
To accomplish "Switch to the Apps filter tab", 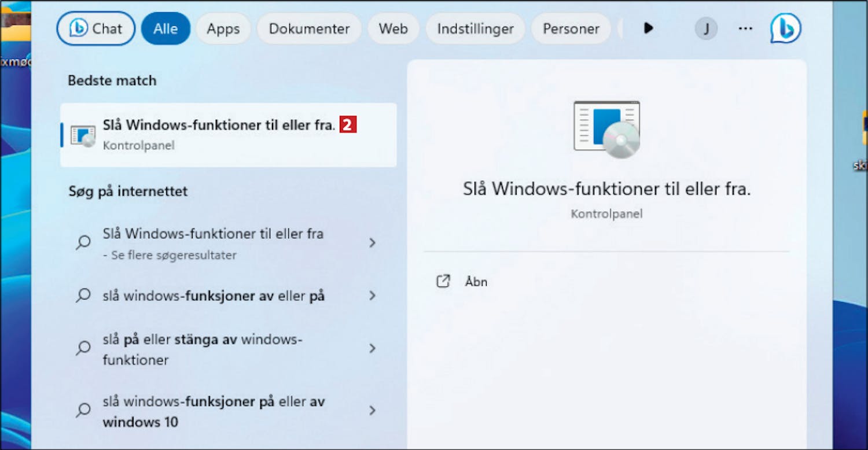I will pos(223,28).
